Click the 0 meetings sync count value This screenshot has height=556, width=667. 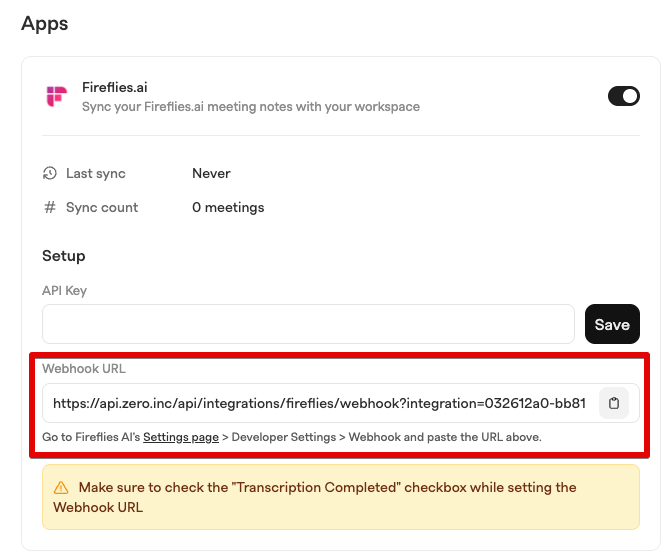click(228, 207)
